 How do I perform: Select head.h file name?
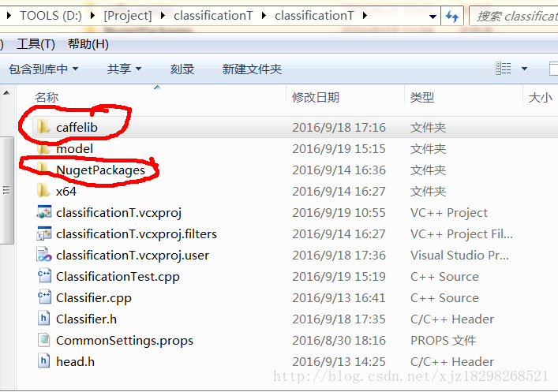pyautogui.click(x=76, y=362)
